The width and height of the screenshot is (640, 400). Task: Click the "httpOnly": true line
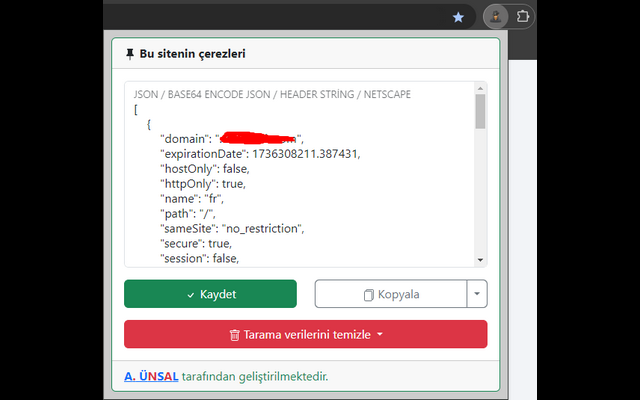point(203,184)
